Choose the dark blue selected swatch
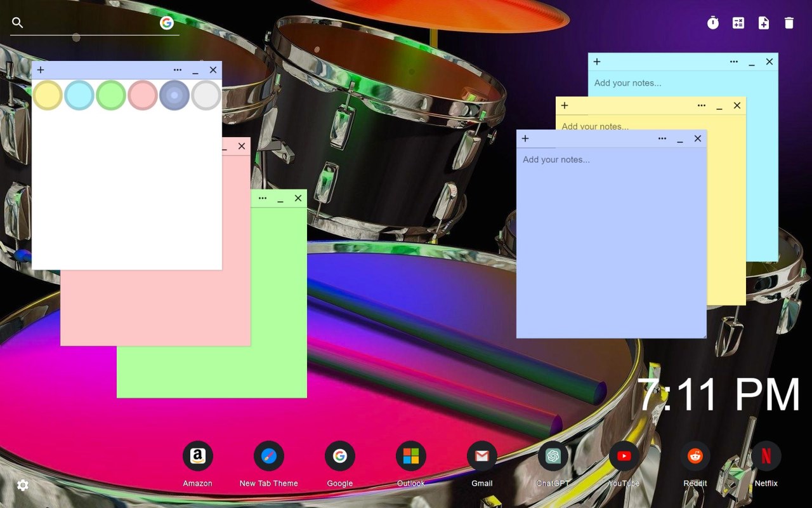 tap(174, 95)
